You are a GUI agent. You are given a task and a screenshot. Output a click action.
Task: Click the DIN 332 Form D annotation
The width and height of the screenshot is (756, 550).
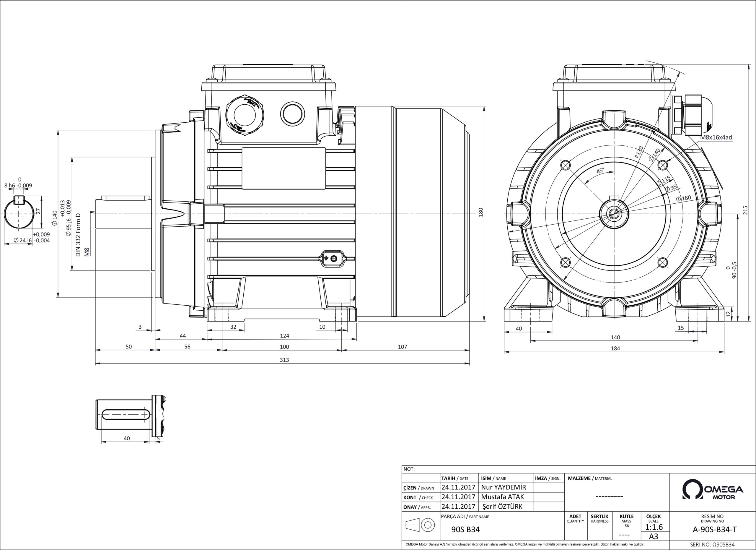78,234
